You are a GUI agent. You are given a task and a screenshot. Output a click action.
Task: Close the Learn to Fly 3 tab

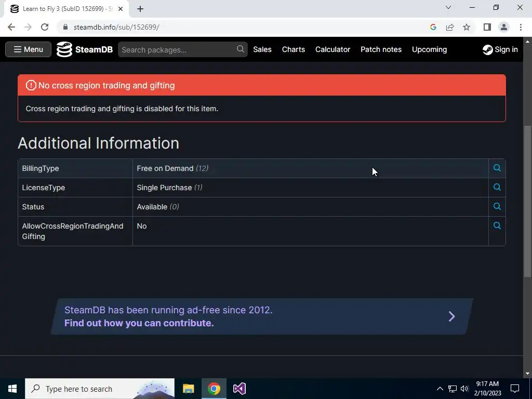tap(121, 9)
